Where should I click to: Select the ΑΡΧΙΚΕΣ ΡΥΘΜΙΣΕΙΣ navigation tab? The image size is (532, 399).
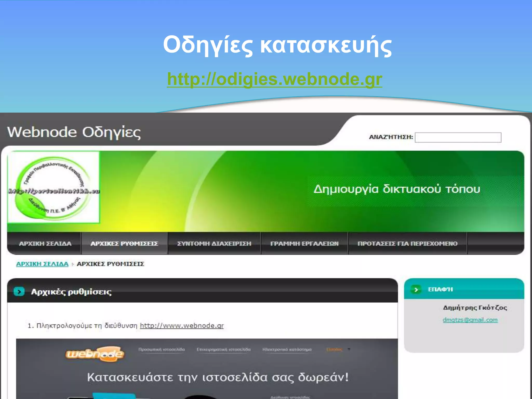(x=124, y=244)
